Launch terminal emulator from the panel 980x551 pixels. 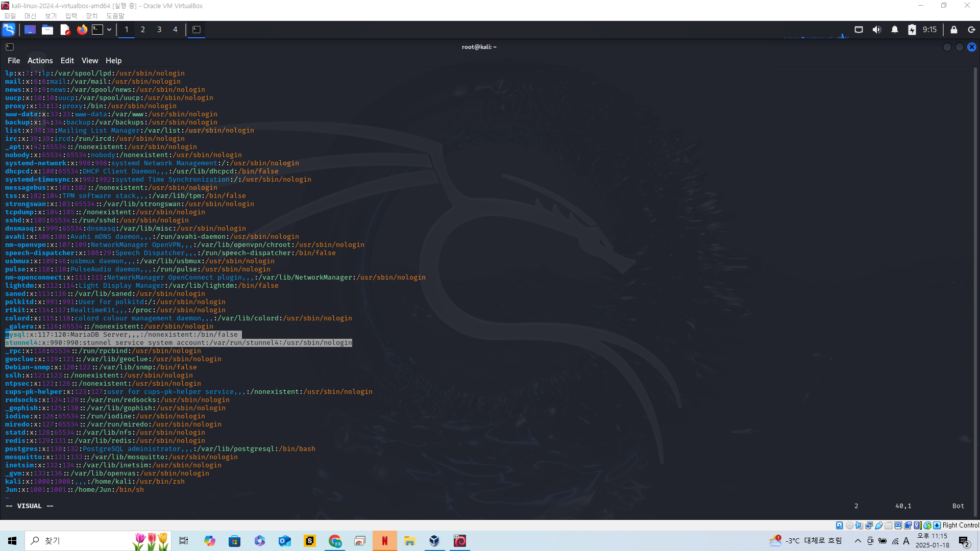[97, 30]
